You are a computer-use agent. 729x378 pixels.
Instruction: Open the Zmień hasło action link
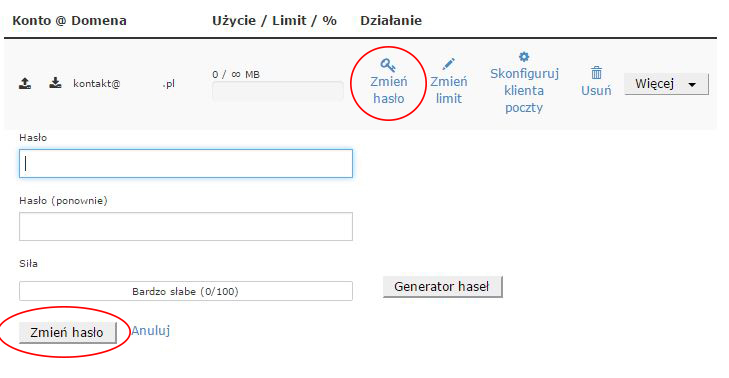388,90
